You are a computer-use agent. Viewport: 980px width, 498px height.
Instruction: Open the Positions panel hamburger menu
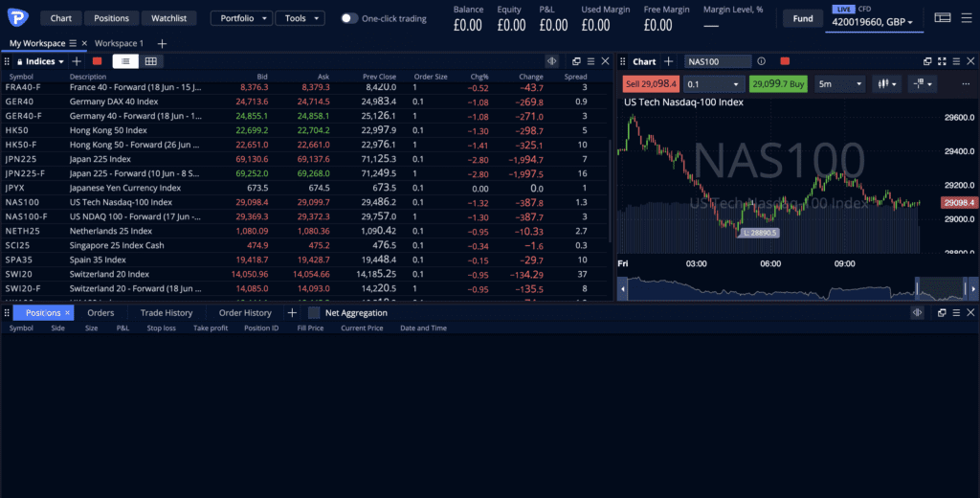pyautogui.click(x=956, y=313)
